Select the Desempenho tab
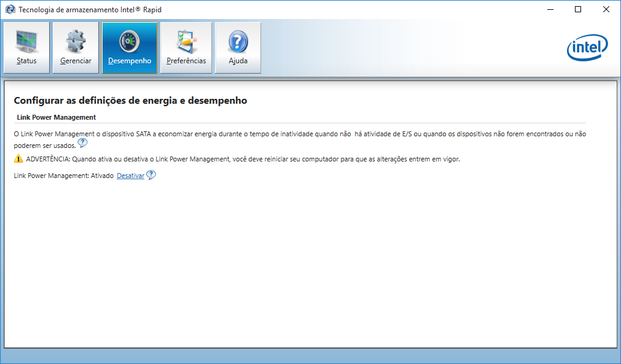The height and width of the screenshot is (364, 621). (x=130, y=48)
